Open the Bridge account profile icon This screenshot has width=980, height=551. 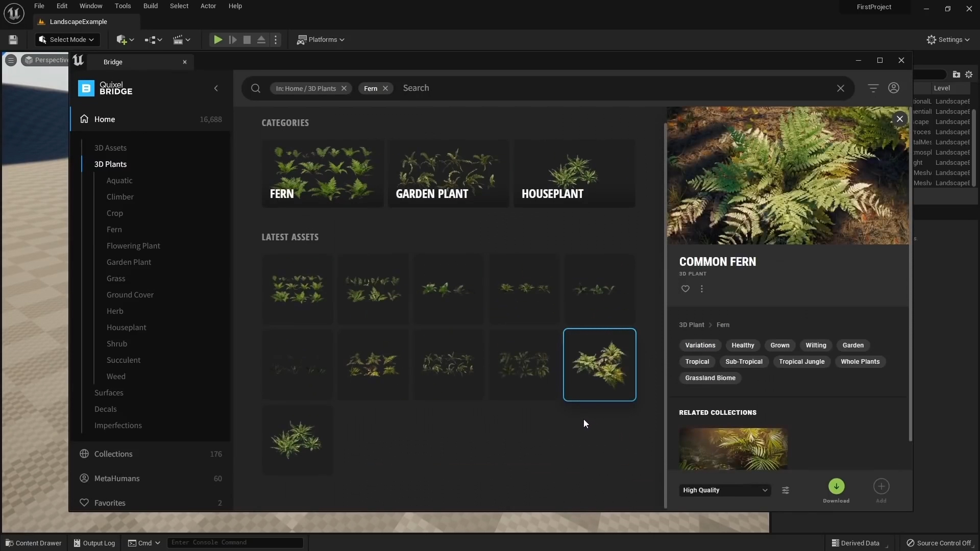[894, 88]
